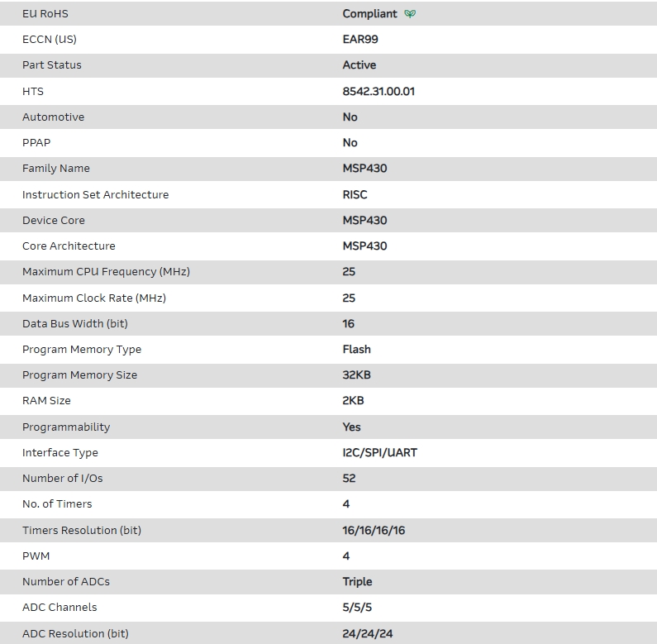Image resolution: width=657 pixels, height=644 pixels.
Task: Click the ADC Resolution 24/24/24 value
Action: pyautogui.click(x=368, y=634)
